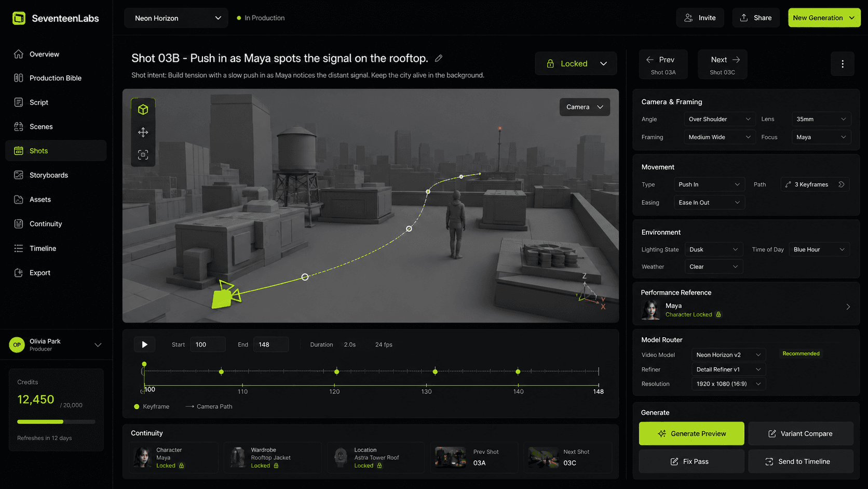Click Generate Preview

[691, 433]
